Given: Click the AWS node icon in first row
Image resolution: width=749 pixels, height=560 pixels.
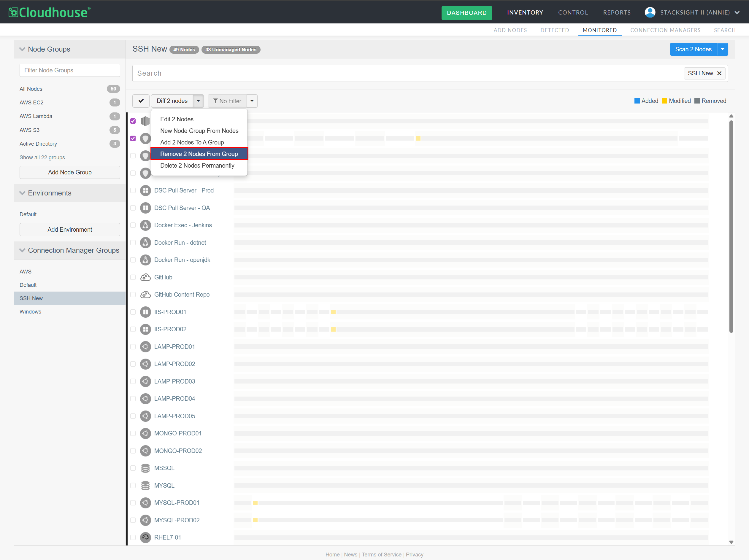Looking at the screenshot, I should point(145,121).
